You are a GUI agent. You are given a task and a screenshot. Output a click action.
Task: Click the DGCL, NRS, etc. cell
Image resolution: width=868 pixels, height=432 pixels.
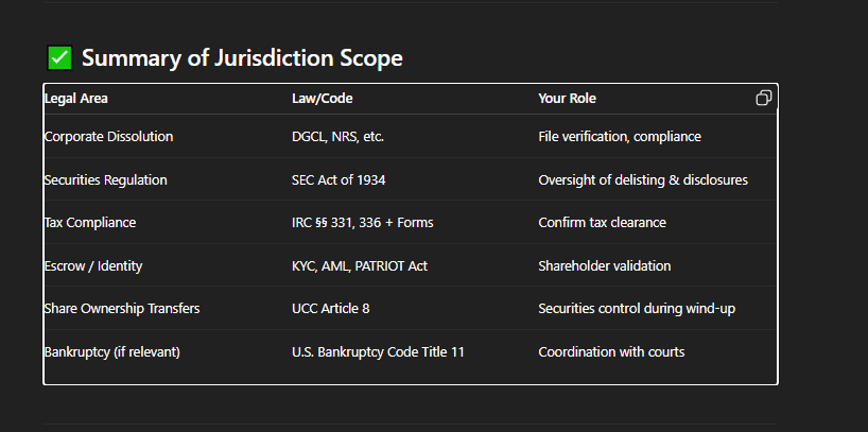(x=338, y=137)
